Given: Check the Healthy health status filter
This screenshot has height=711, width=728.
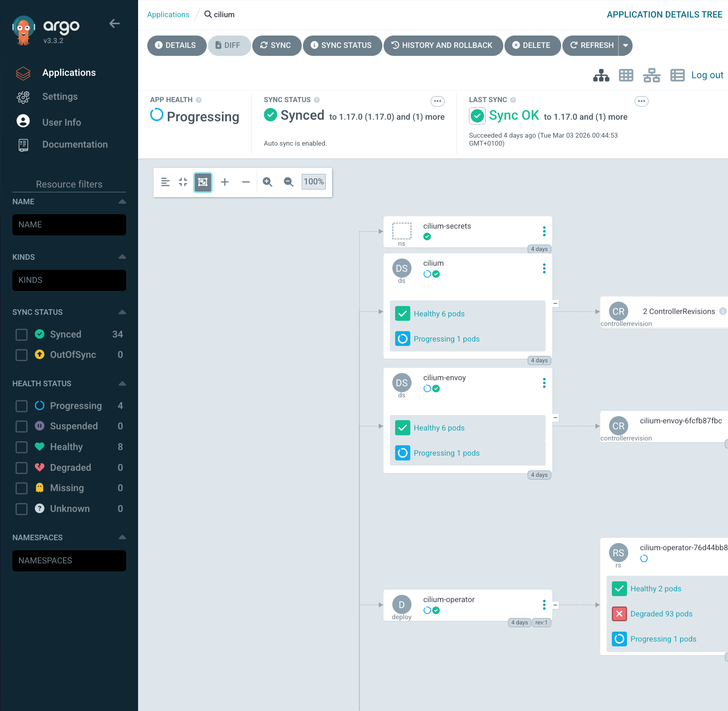Looking at the screenshot, I should [x=22, y=447].
